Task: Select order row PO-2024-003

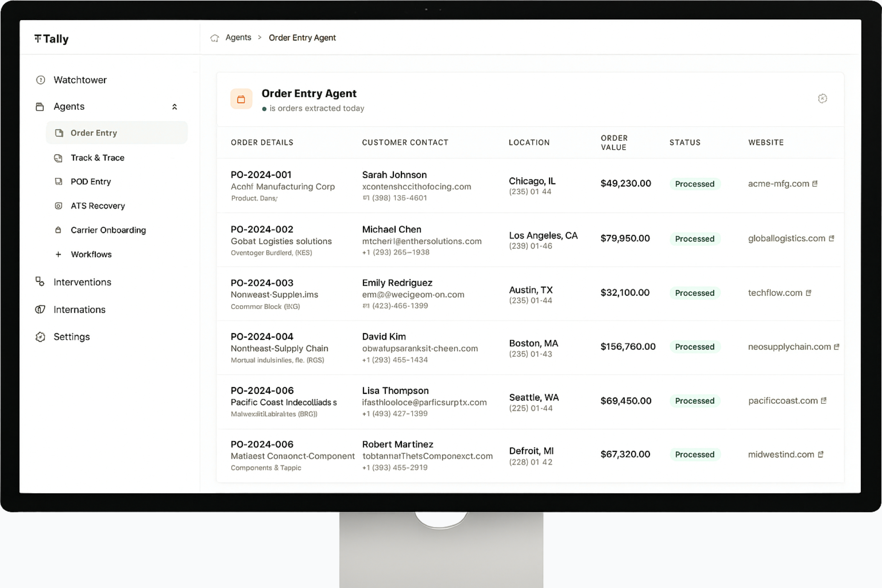Action: tap(262, 283)
